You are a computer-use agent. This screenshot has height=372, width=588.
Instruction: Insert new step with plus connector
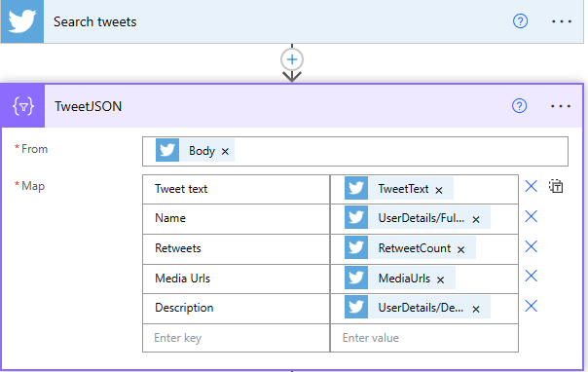tap(292, 59)
